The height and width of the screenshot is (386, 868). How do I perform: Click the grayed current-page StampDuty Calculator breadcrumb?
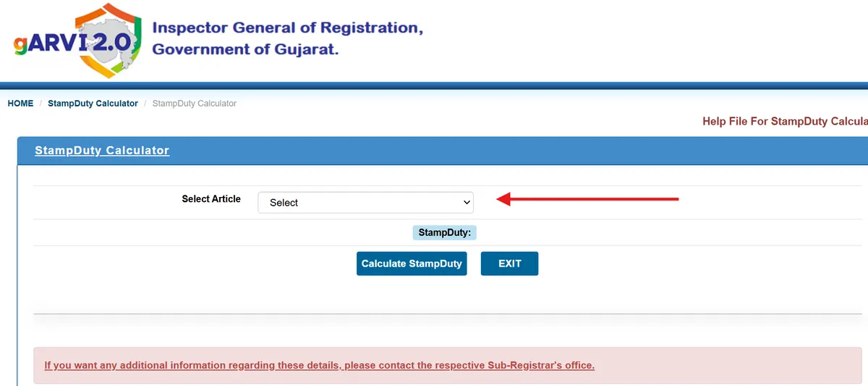(194, 104)
